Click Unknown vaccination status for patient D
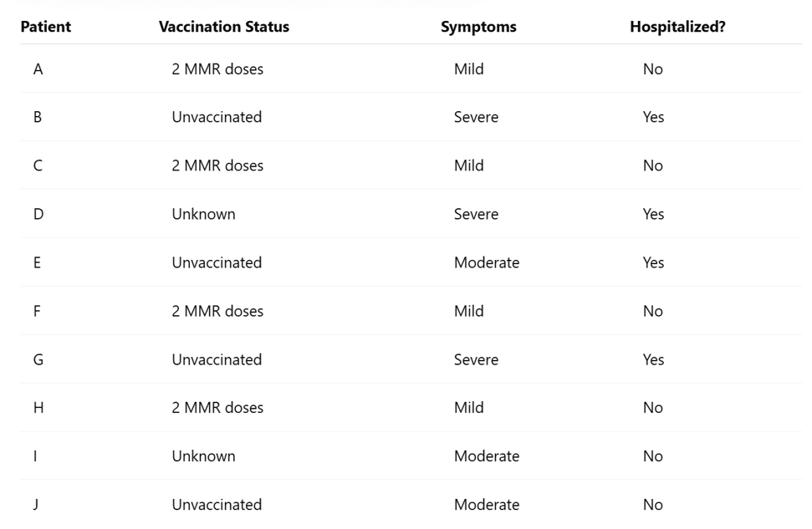 tap(203, 214)
